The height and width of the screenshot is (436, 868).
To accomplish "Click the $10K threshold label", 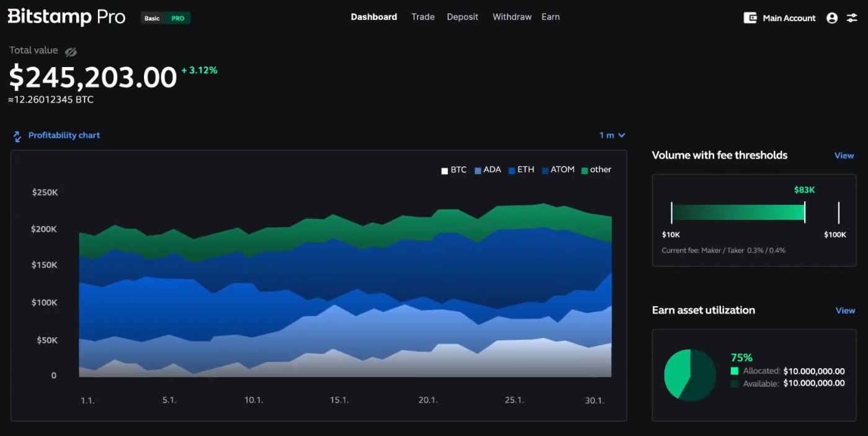I will pyautogui.click(x=671, y=235).
